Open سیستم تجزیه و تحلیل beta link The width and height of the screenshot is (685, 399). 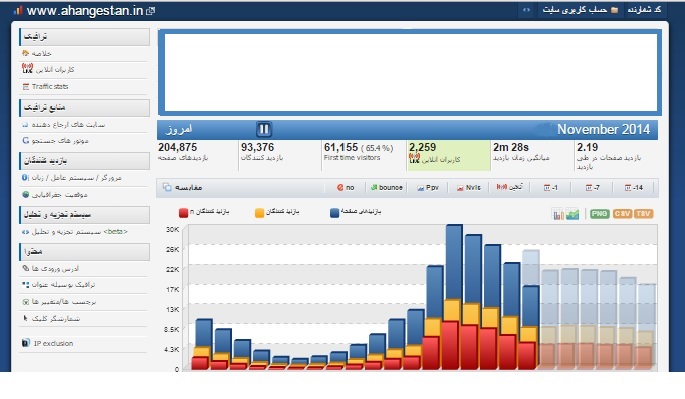pyautogui.click(x=75, y=232)
